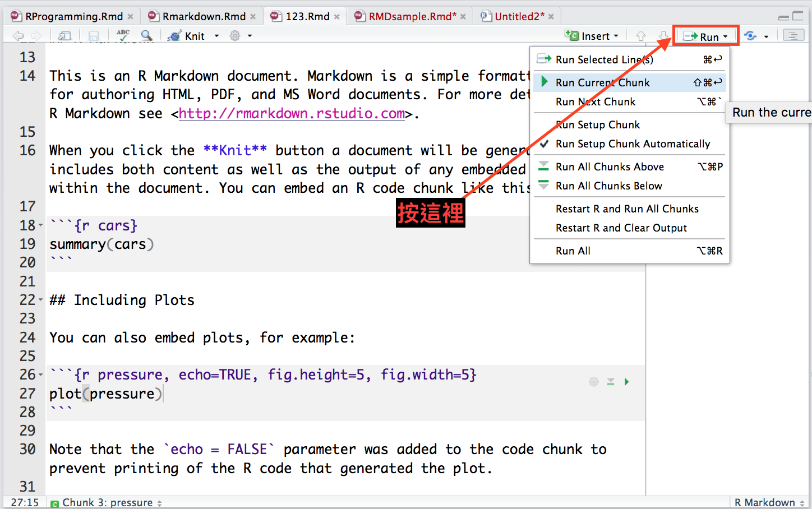Click the {r pressure, echo=TRUE chunk header
Image resolution: width=812 pixels, height=509 pixels.
(263, 374)
